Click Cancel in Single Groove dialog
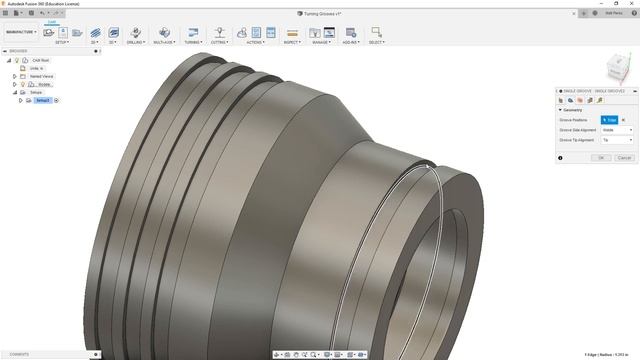Viewport: 640px width, 360px height. pos(624,158)
